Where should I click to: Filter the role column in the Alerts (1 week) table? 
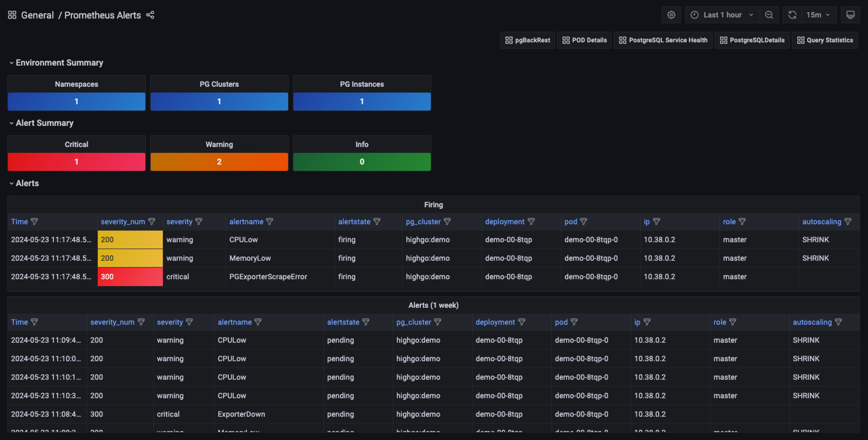733,322
